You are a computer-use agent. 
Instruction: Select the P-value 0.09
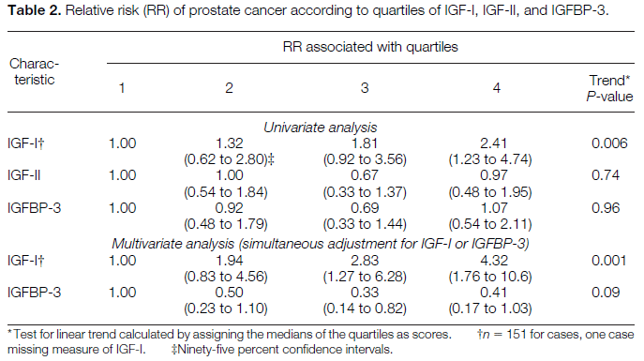click(x=606, y=293)
